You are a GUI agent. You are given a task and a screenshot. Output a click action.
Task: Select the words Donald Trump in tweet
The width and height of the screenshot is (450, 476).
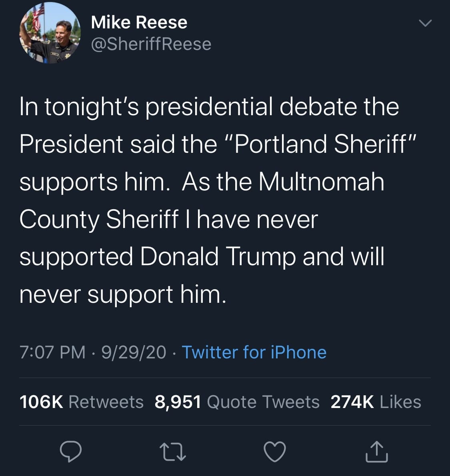coord(218,256)
